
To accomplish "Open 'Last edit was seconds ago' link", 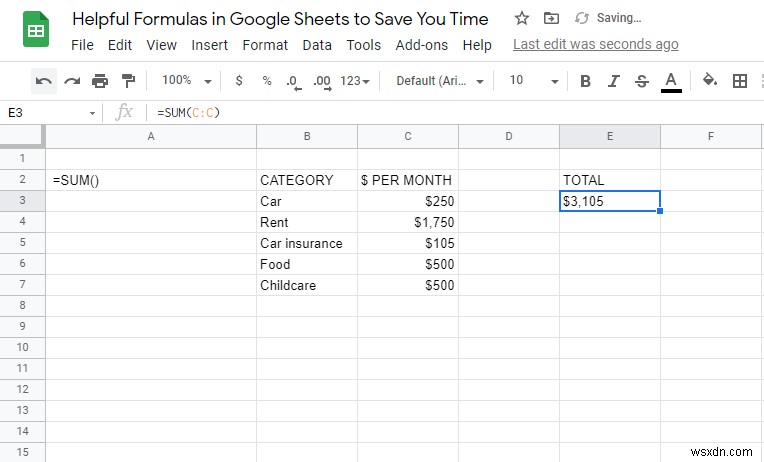I will click(595, 44).
